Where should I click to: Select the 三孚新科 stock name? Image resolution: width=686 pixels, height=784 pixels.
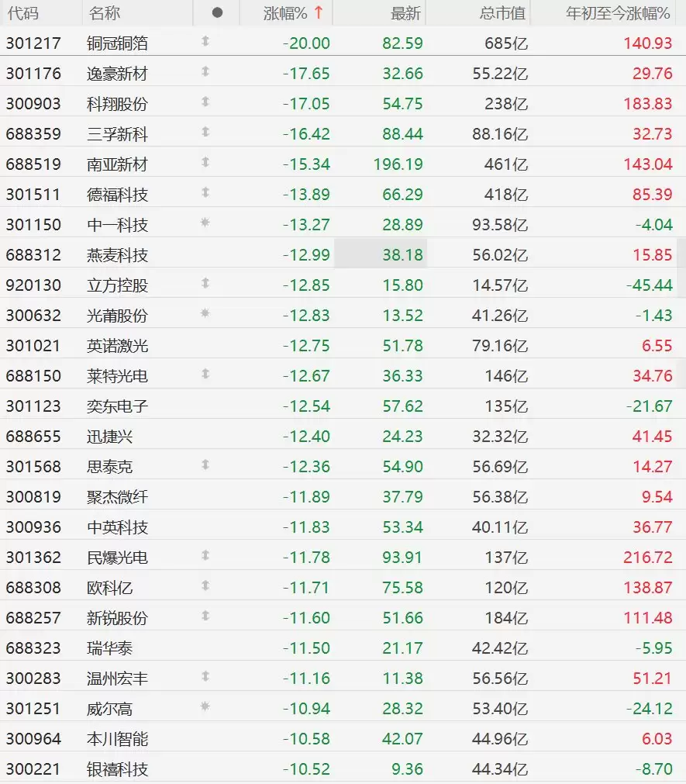tap(117, 134)
